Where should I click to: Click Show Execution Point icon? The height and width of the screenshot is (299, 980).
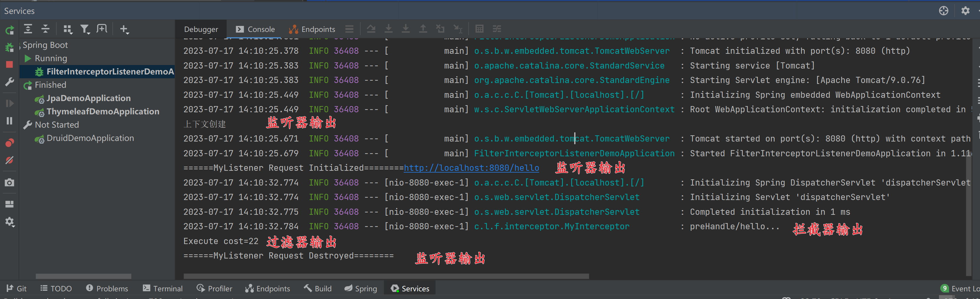(371, 29)
